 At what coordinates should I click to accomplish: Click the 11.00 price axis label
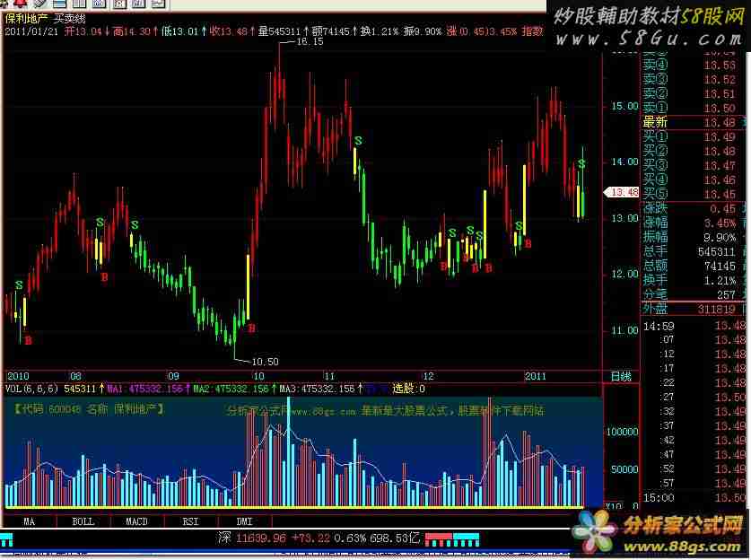[x=624, y=330]
